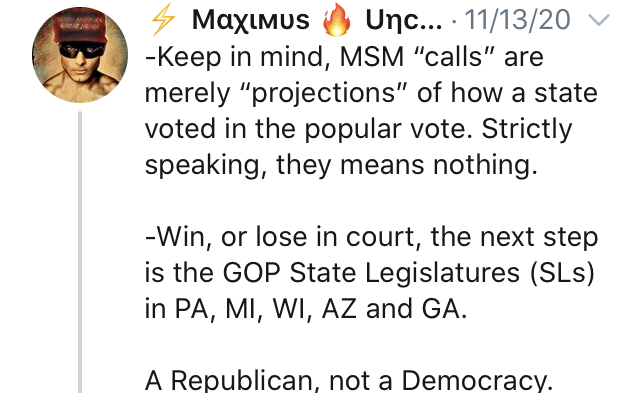Screen dimensions: 640x393
Task: Click the lightning bolt emoji in name
Action: tap(163, 20)
